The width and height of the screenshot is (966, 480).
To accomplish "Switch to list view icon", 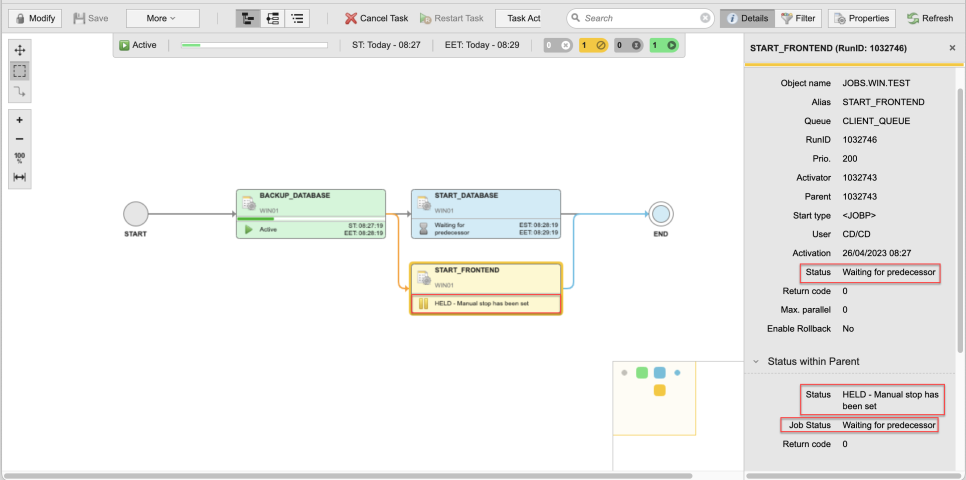I will click(x=297, y=18).
